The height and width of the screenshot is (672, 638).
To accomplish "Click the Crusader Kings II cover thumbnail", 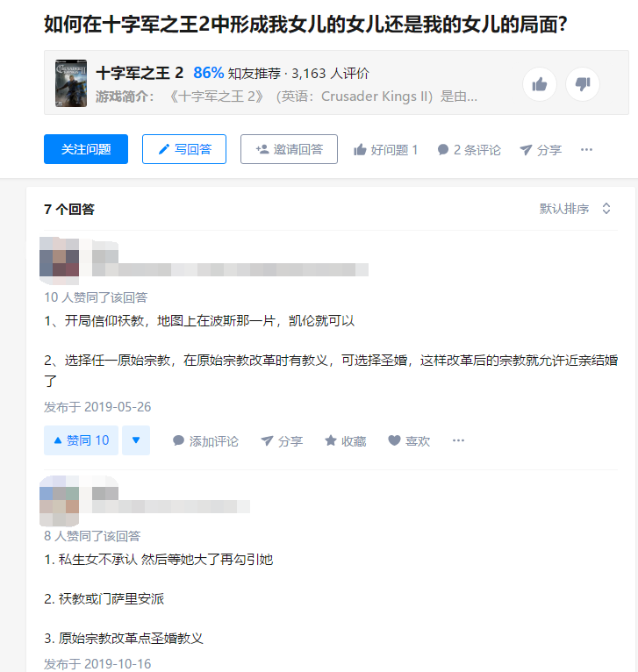I will click(71, 83).
